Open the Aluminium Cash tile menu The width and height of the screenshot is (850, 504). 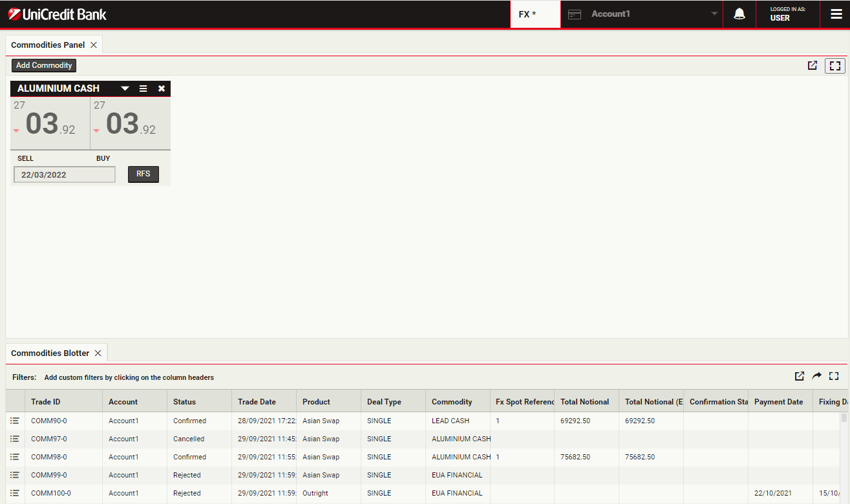pos(143,89)
